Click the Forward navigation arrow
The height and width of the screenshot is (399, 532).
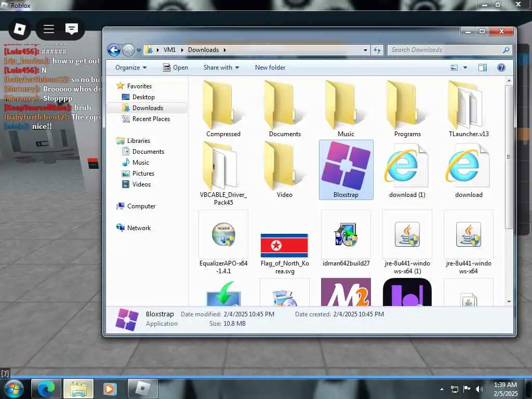point(128,50)
